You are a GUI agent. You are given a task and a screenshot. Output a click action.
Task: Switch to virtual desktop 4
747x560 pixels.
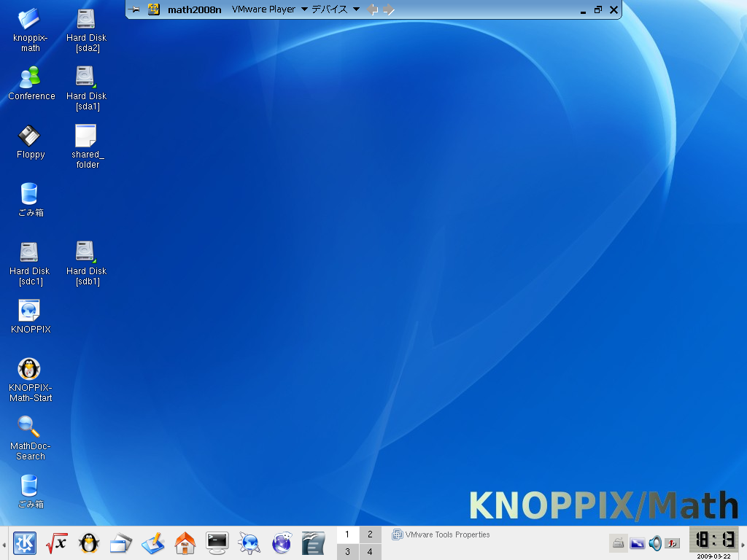coord(370,551)
